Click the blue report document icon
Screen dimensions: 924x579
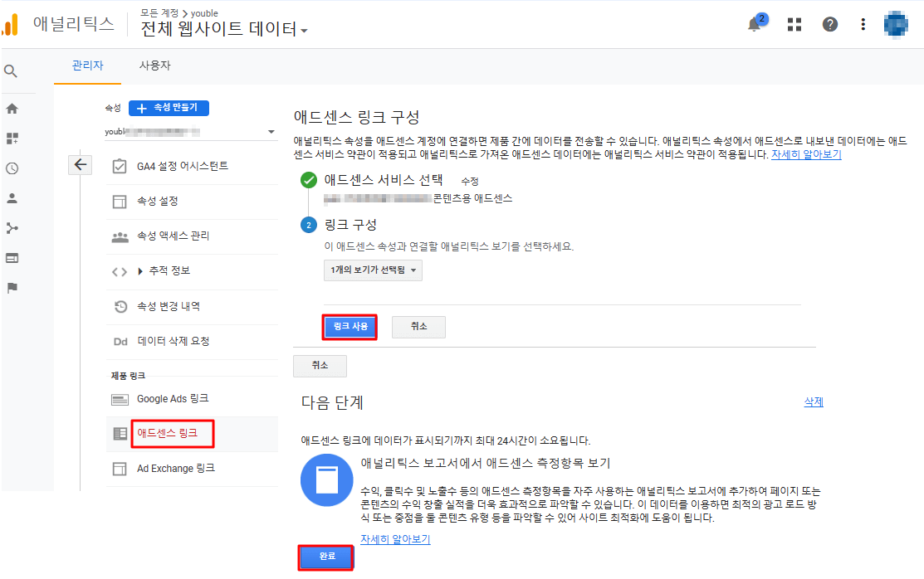coord(326,480)
